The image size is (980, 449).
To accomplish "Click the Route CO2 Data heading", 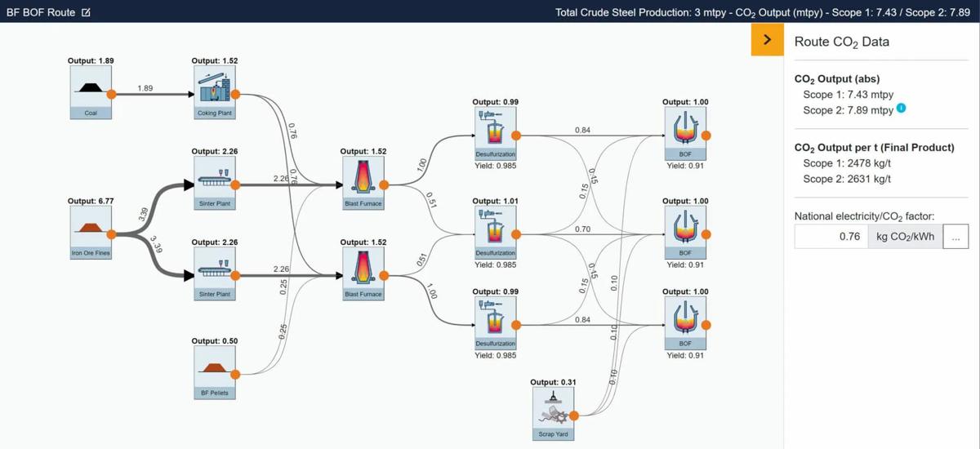I will (842, 42).
